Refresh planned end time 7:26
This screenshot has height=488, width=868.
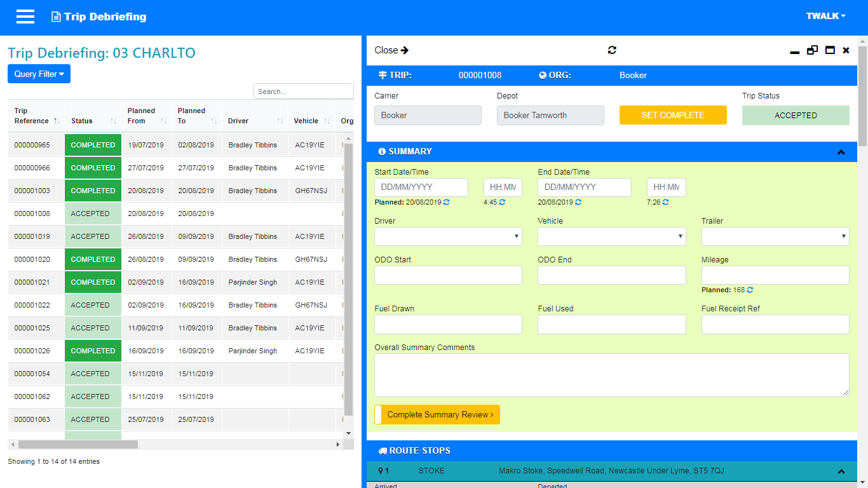(x=665, y=202)
